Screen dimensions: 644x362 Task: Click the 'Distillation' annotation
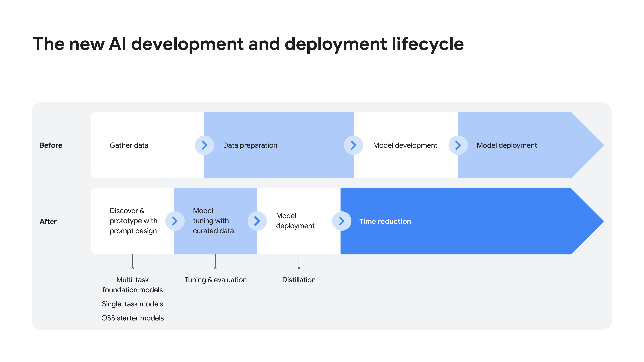click(299, 280)
